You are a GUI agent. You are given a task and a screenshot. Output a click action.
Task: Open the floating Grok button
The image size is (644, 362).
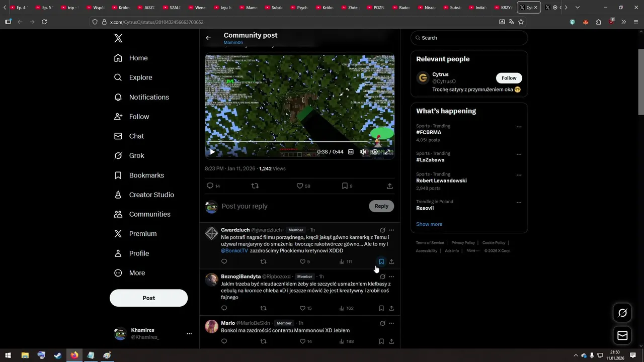coord(622,313)
